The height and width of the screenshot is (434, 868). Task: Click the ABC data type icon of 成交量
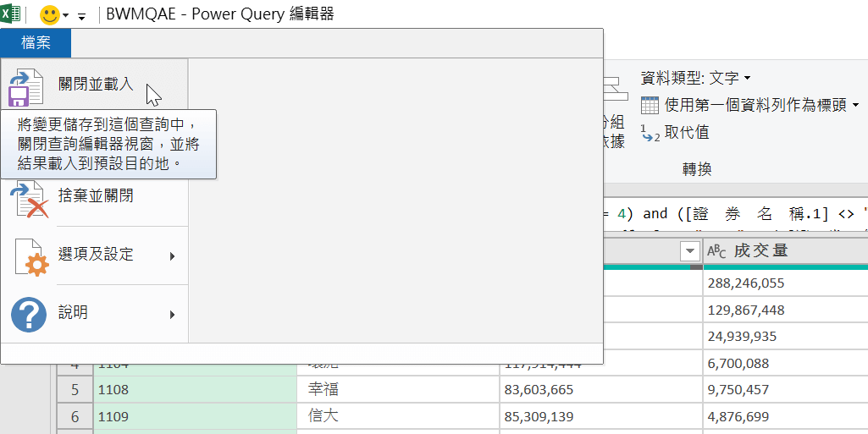coord(718,251)
